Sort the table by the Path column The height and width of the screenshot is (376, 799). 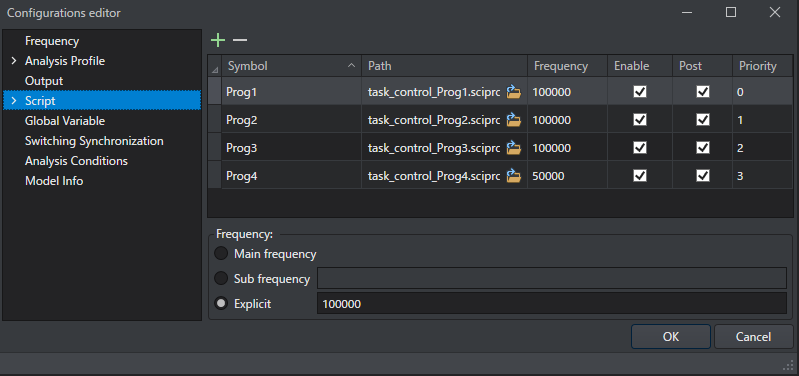click(444, 66)
